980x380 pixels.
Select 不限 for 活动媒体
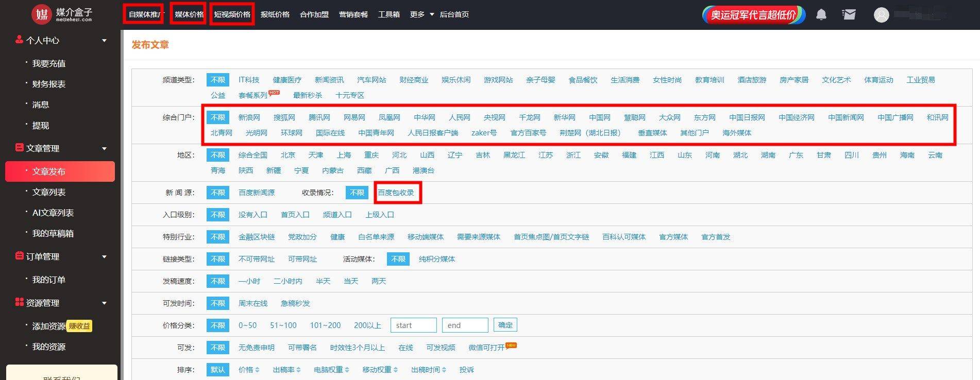[x=398, y=259]
